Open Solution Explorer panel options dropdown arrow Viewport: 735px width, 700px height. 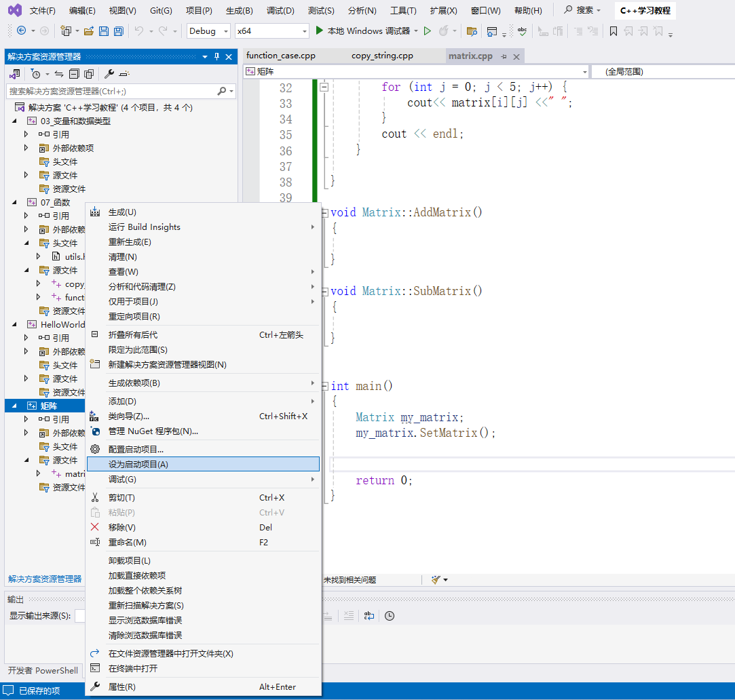pyautogui.click(x=205, y=57)
